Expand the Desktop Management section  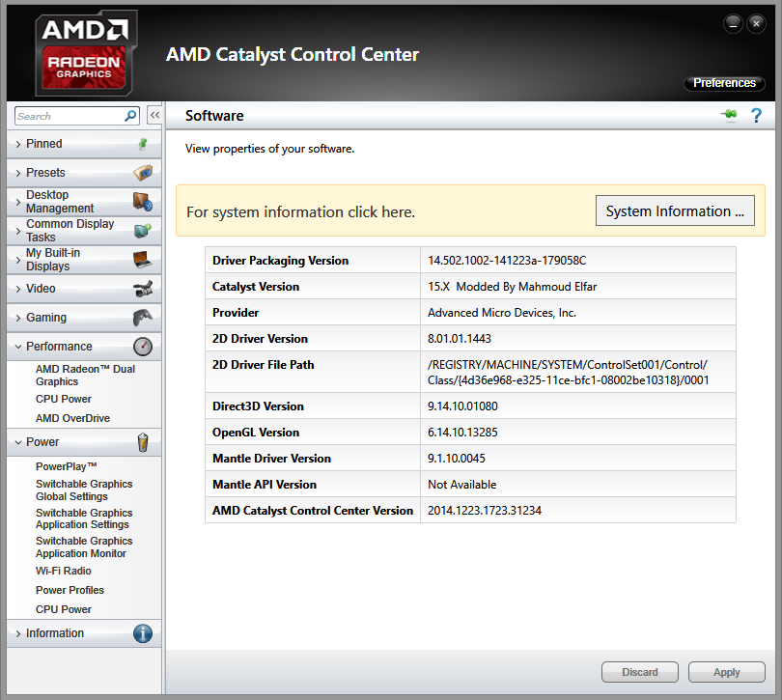tap(84, 202)
